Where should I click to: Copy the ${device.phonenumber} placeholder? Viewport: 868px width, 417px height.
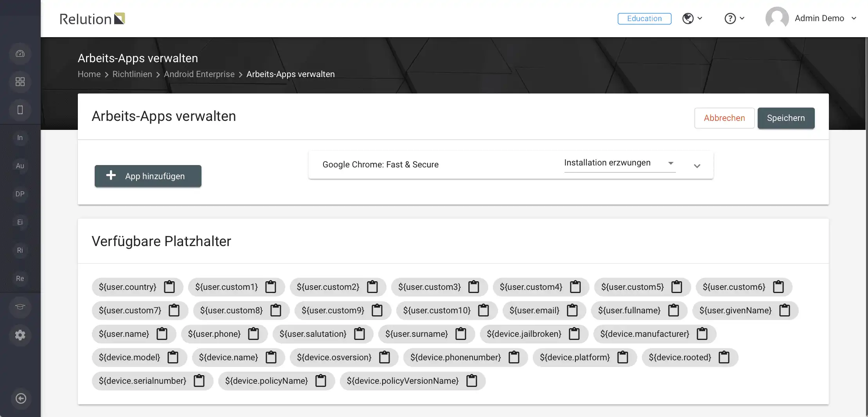tap(514, 357)
